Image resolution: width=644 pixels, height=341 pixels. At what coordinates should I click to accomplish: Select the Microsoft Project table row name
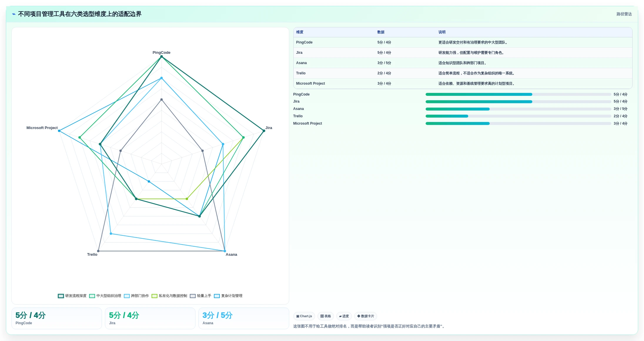point(310,83)
